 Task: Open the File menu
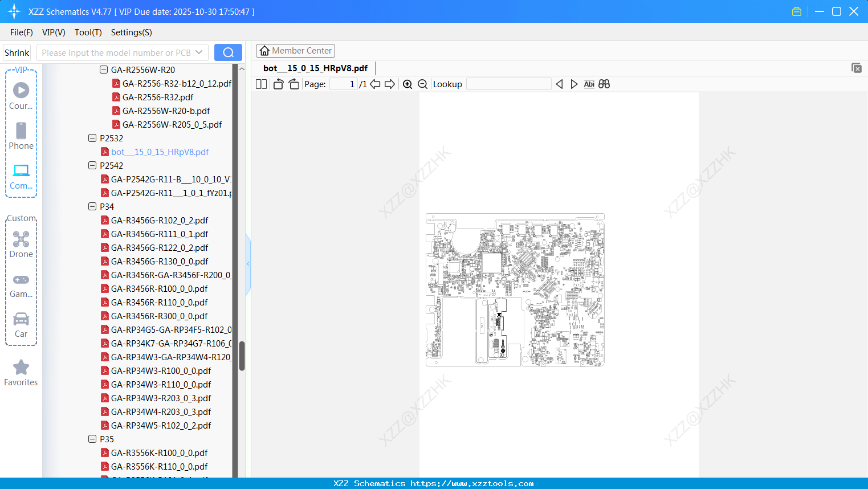click(22, 32)
